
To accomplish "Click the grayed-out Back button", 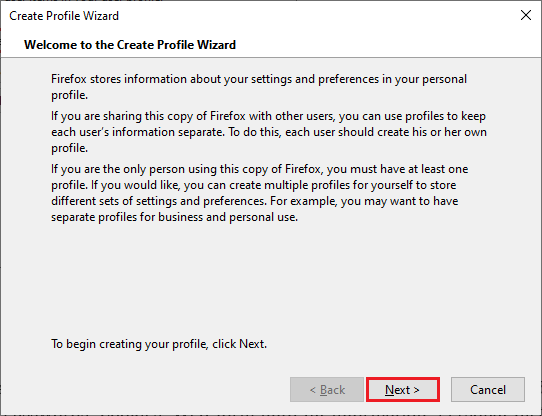I will [x=327, y=390].
